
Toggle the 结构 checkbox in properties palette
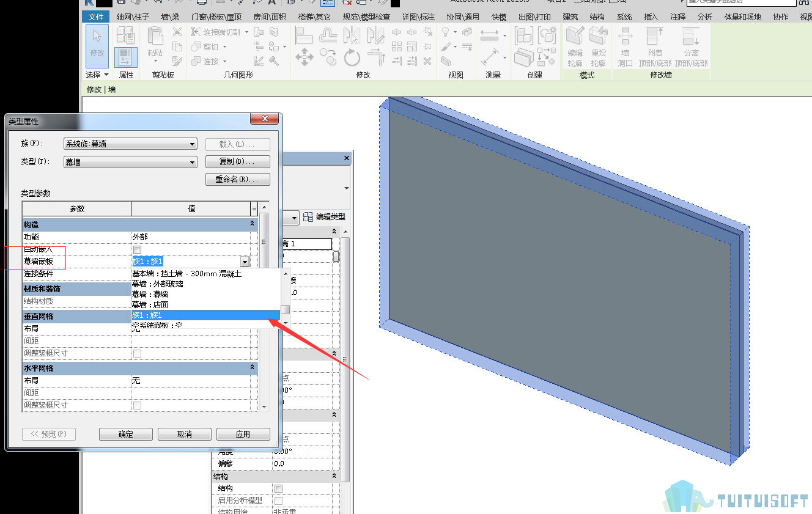[x=279, y=488]
